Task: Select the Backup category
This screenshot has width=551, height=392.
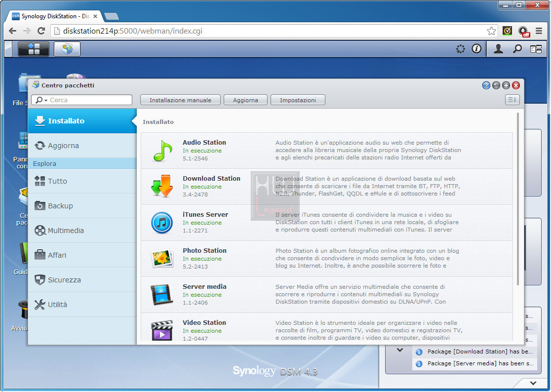Action: 82,206
